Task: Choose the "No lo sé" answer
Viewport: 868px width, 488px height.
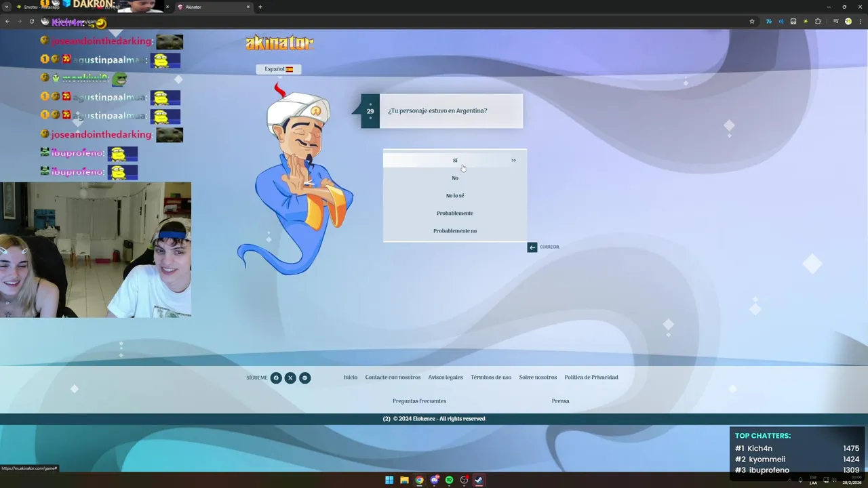Action: pos(455,196)
